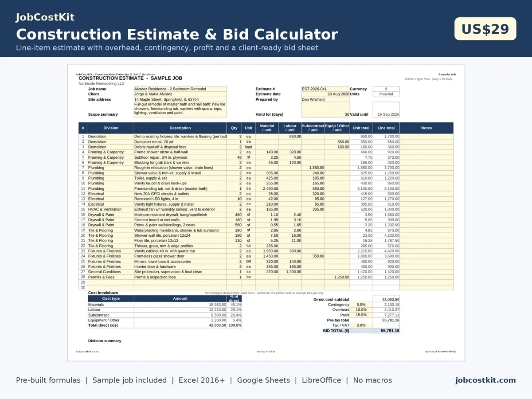Select 'Recessed LED lights, 4 in.' cell

coord(180,199)
